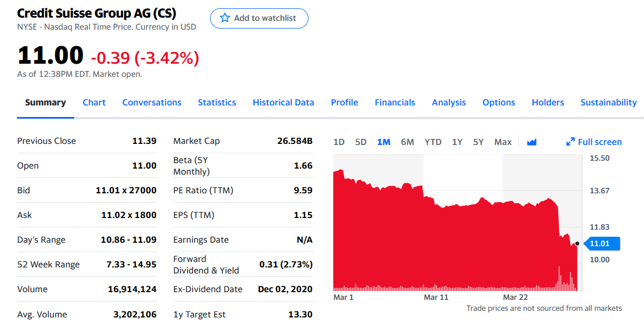The width and height of the screenshot is (644, 335).
Task: Switch chart type with the area chart icon
Action: coord(532,142)
